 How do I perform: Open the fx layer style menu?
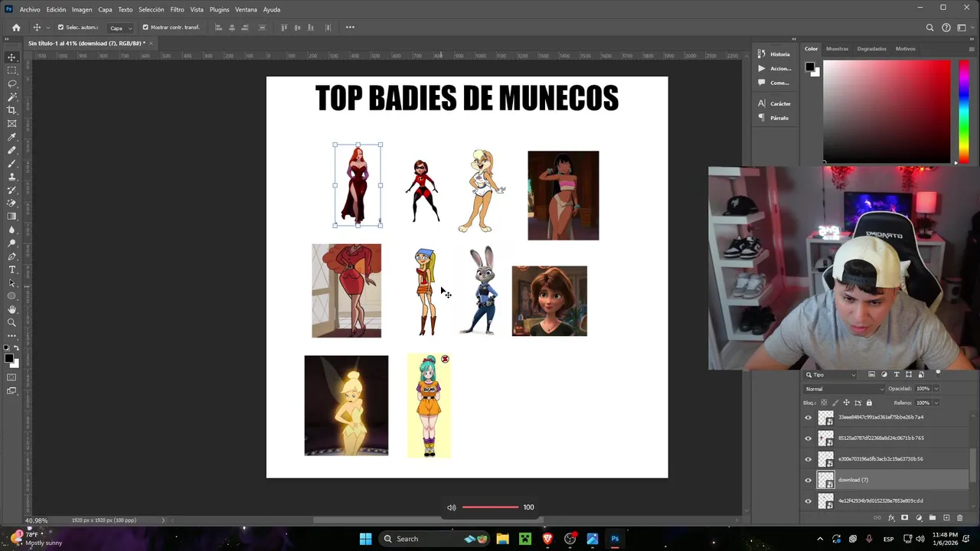coord(891,518)
